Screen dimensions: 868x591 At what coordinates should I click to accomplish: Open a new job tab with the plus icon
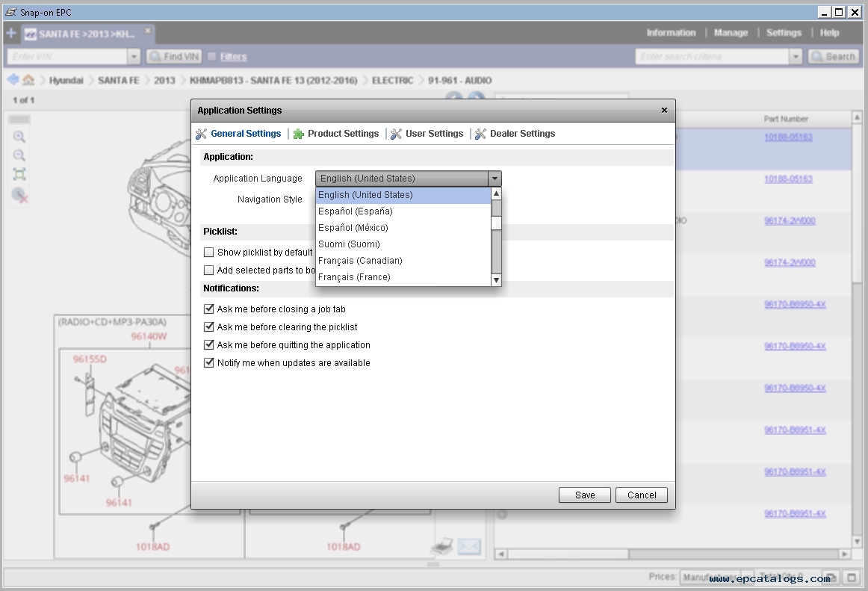tap(11, 33)
